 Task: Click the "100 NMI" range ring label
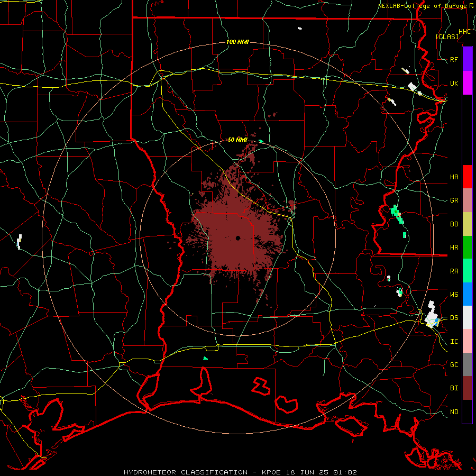tap(237, 42)
